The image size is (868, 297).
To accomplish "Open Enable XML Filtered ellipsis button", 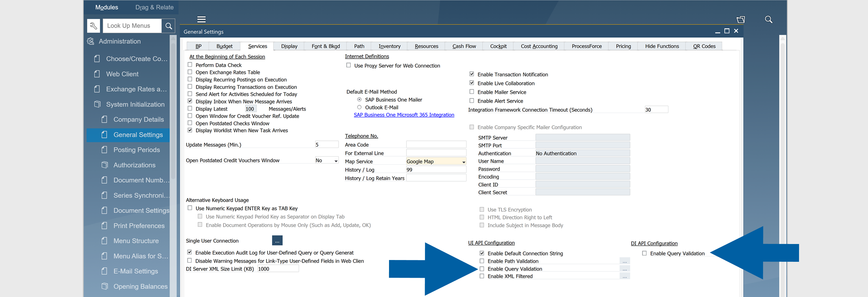I will tap(625, 276).
